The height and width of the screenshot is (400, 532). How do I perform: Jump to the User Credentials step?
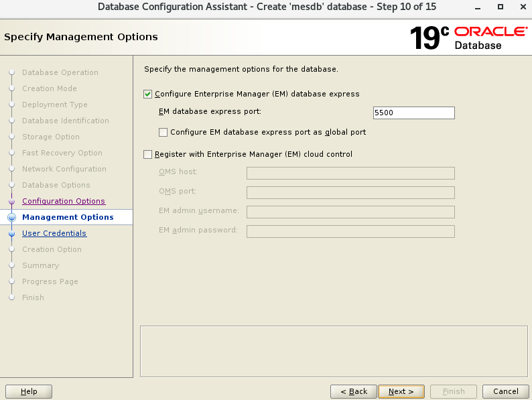point(54,233)
